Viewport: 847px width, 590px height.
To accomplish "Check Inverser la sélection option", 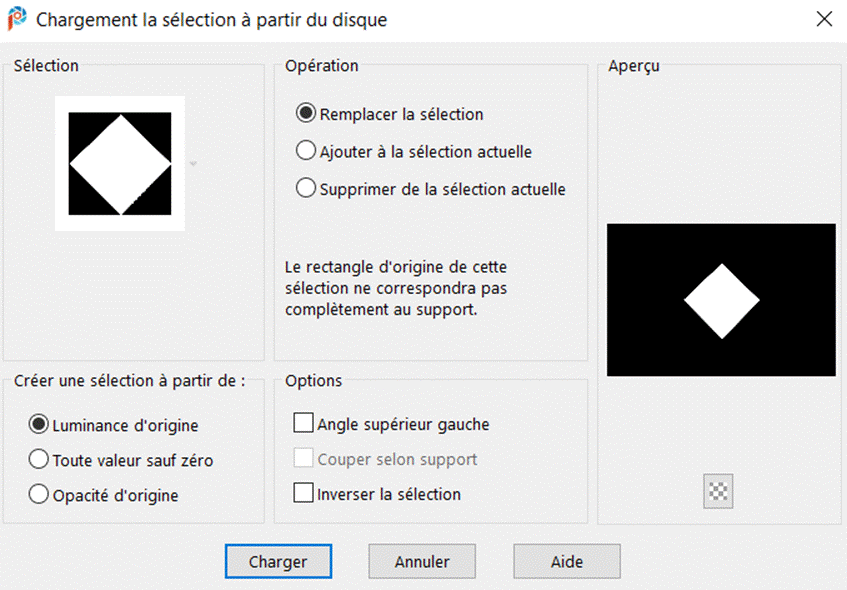I will tap(303, 493).
